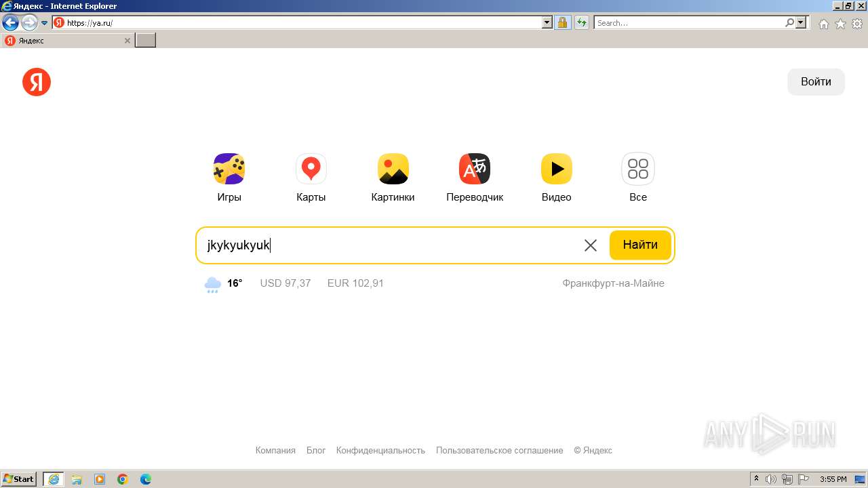This screenshot has height=488, width=868.
Task: Open the Карты maps icon
Action: 311,169
